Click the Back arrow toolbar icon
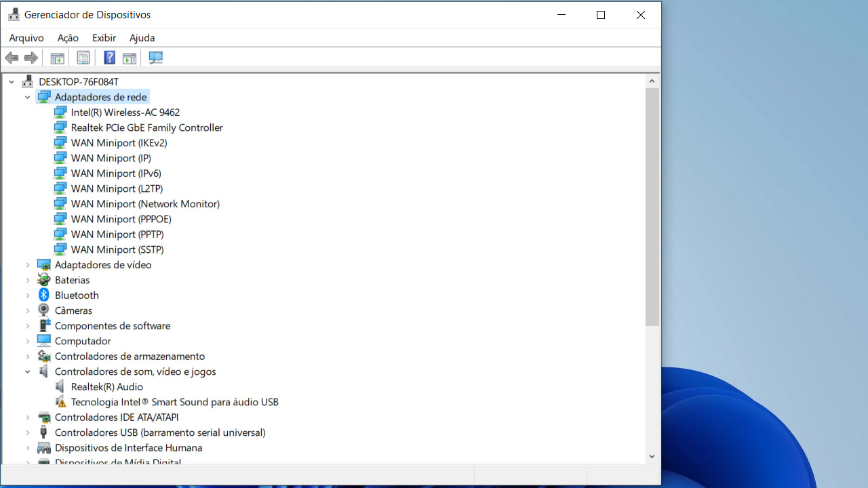The height and width of the screenshot is (488, 868). [x=12, y=58]
